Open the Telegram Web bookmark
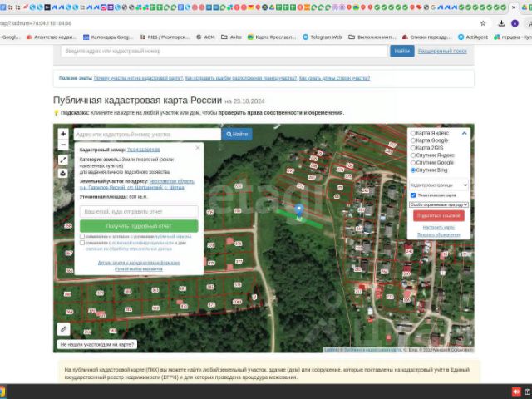 323,37
